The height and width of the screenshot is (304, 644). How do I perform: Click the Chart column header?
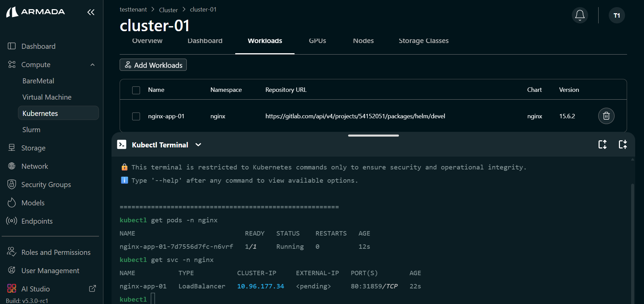(x=535, y=90)
